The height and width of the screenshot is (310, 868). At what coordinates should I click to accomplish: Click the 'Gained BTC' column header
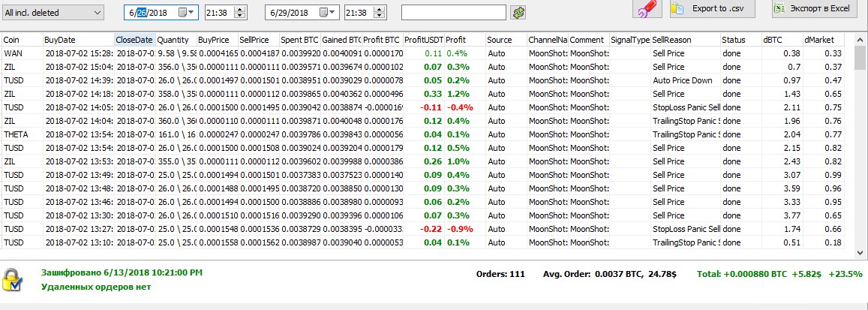click(341, 40)
